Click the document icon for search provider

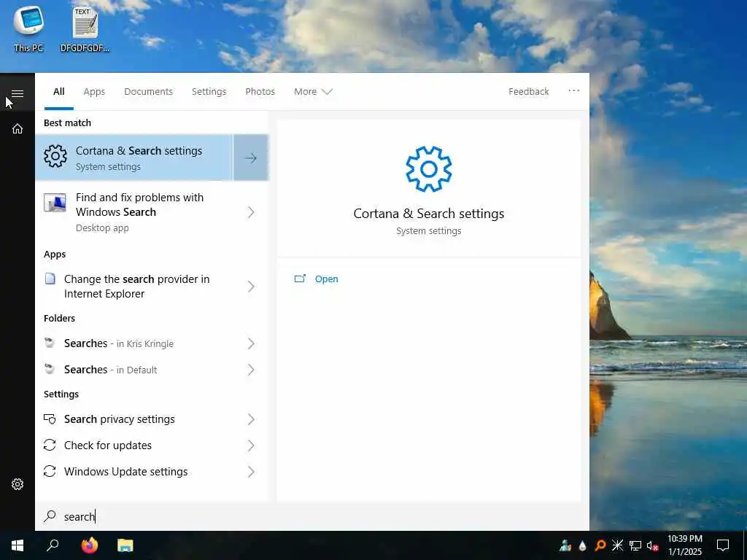pos(50,279)
